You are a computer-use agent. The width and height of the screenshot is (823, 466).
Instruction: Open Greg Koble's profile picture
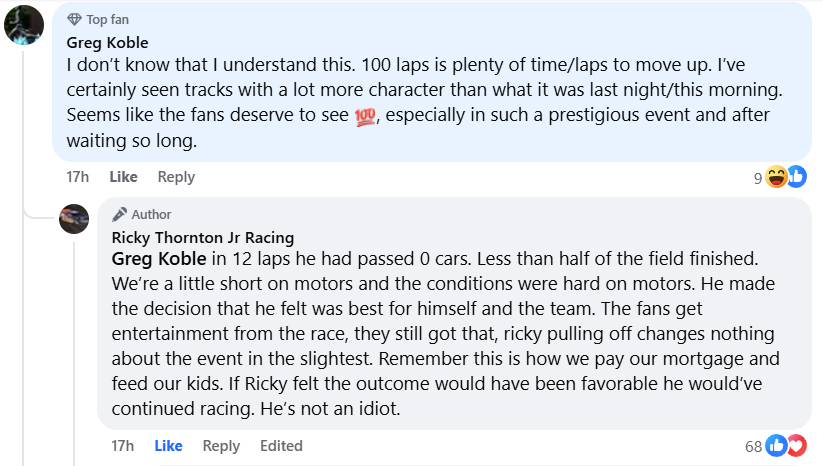(23, 25)
